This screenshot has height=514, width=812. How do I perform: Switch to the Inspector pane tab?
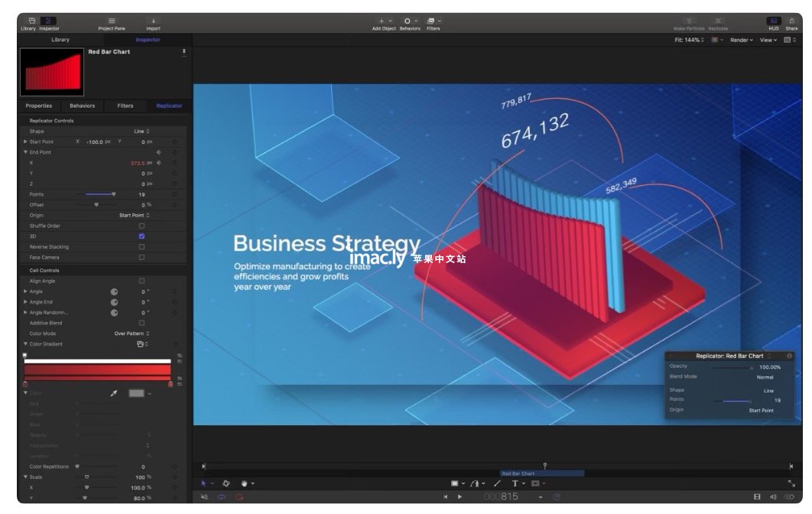click(x=148, y=39)
